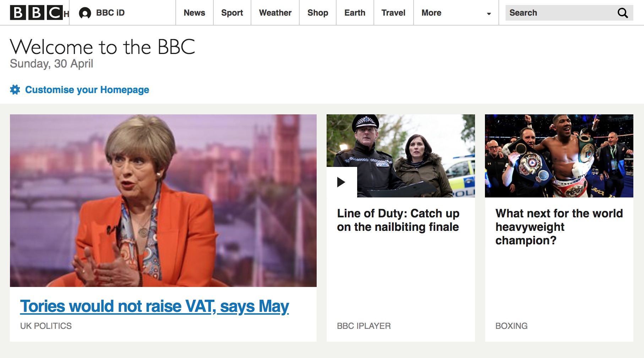Viewport: 644px width, 358px height.
Task: Open the Line of Duty finale headline
Action: click(398, 220)
